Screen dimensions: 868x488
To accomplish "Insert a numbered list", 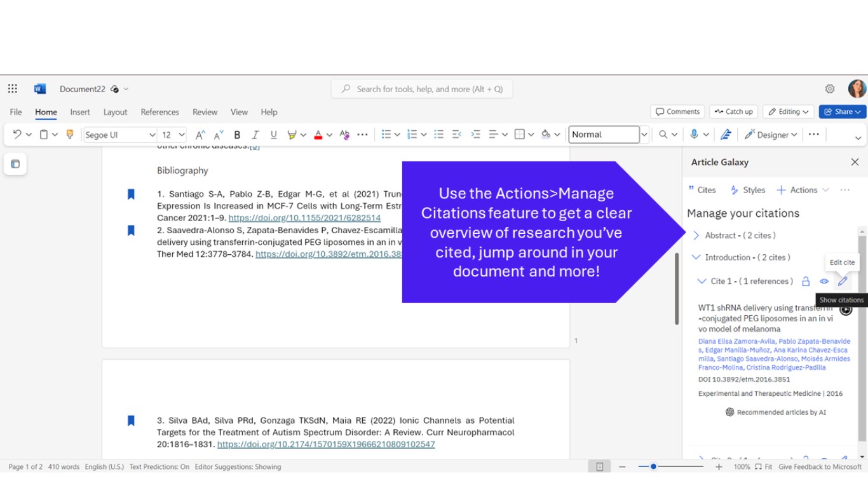I will [412, 135].
